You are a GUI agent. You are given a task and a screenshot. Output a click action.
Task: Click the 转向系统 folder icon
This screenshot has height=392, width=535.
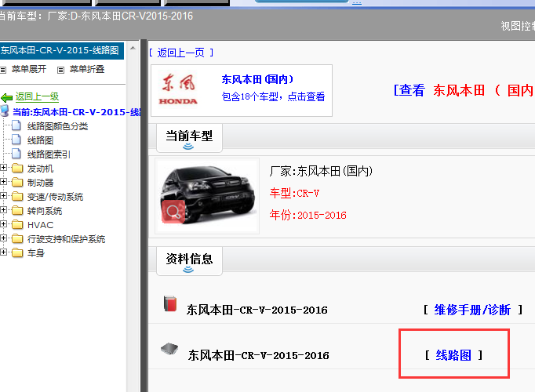click(x=17, y=211)
